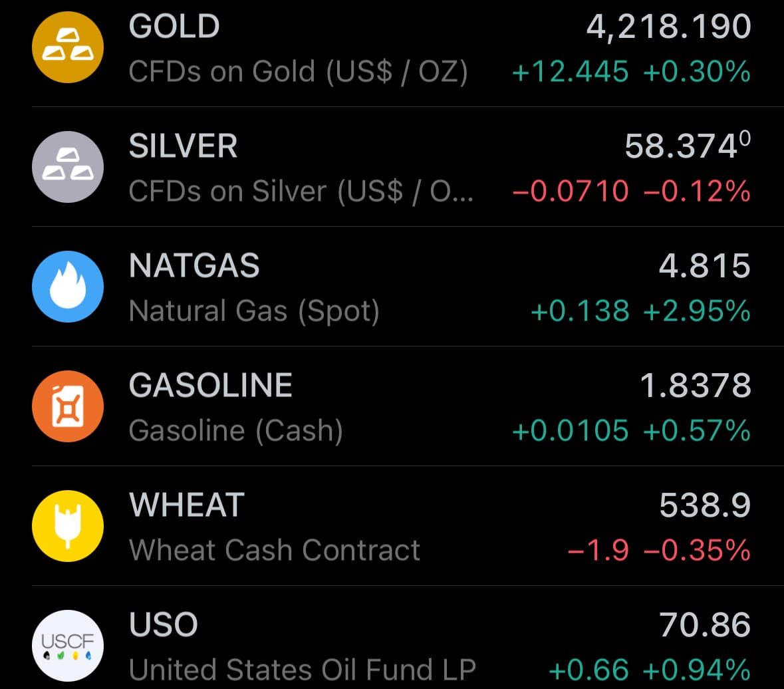Select the NATGAS ticker label
The image size is (784, 689).
click(194, 266)
